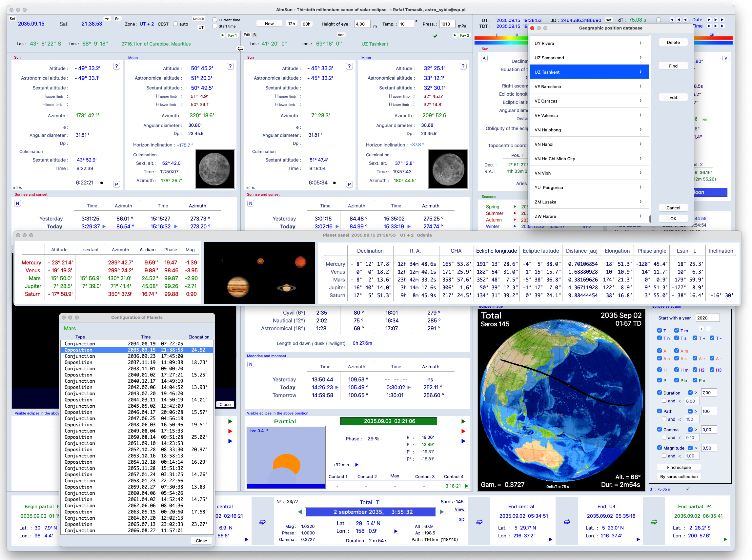Go to the next eclipse after 2 september 2035
This screenshot has height=560, width=752.
(442, 512)
